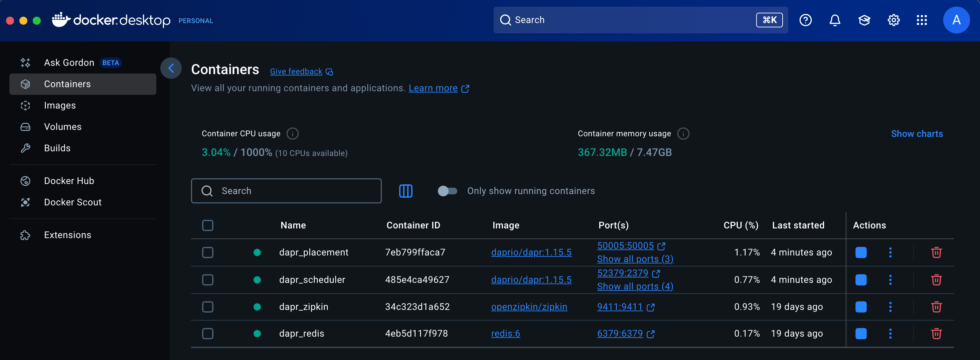Screen dimensions: 980x360
Task: Open Extensions in the sidebar
Action: (83, 235)
